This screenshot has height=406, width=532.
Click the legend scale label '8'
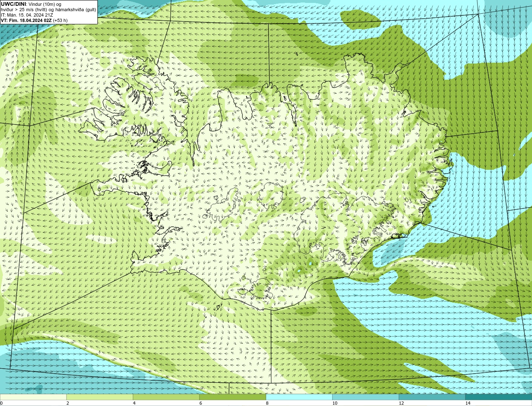(267, 403)
